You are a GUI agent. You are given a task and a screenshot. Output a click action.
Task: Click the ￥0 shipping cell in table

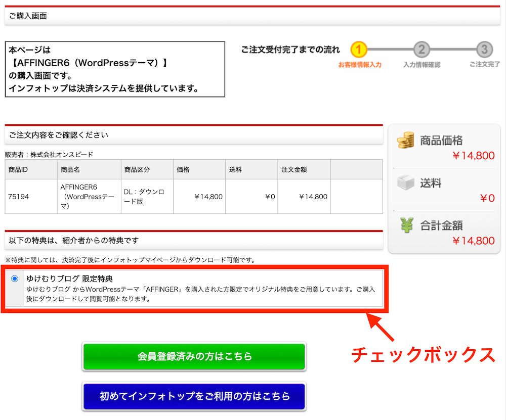coord(251,197)
